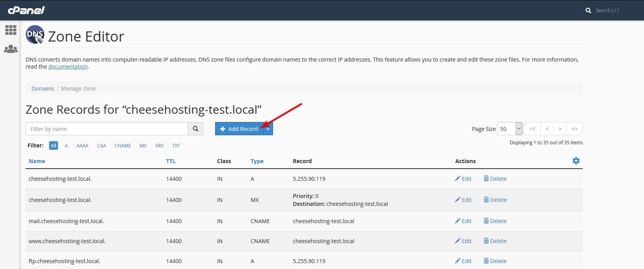
Task: Select the All filter option
Action: [x=53, y=145]
